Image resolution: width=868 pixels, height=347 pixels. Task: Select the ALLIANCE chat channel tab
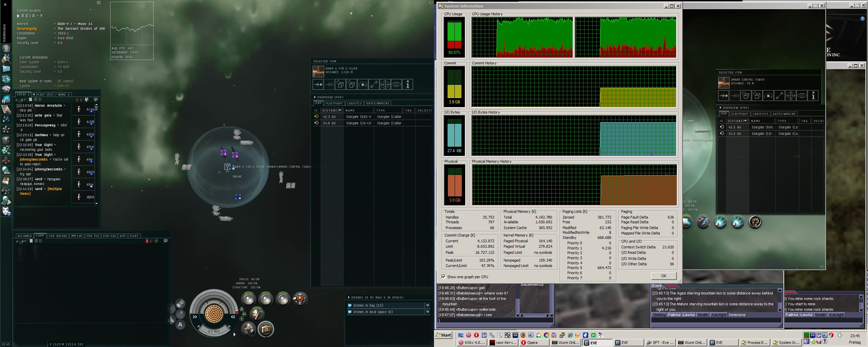[x=25, y=236]
